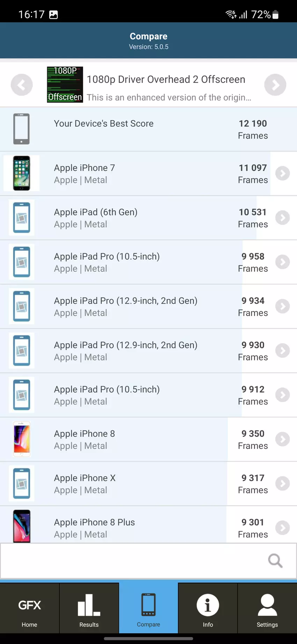Tap the Apple iPhone 8 device image
The image size is (297, 644).
click(22, 439)
